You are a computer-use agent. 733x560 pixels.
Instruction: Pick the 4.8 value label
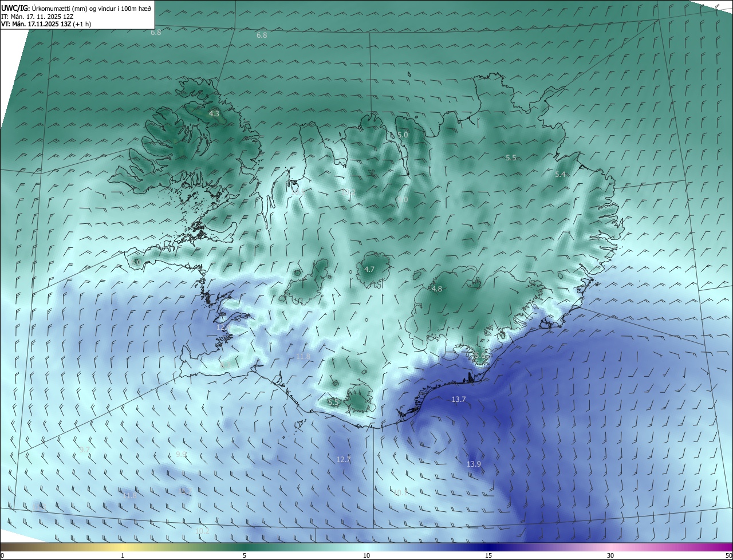coord(437,289)
